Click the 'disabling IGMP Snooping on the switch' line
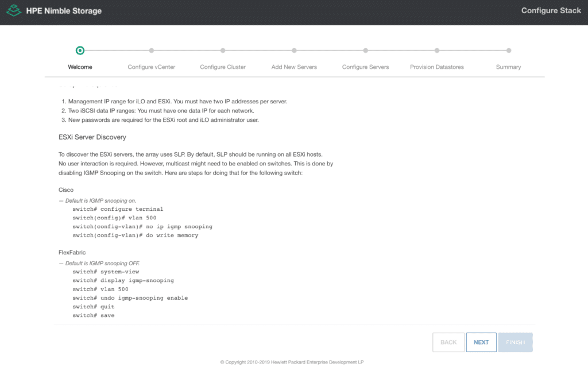The width and height of the screenshot is (588, 371). coord(180,173)
